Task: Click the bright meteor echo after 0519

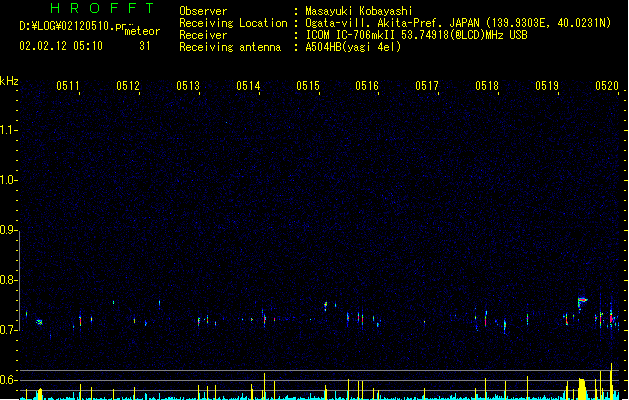Action: point(582,301)
